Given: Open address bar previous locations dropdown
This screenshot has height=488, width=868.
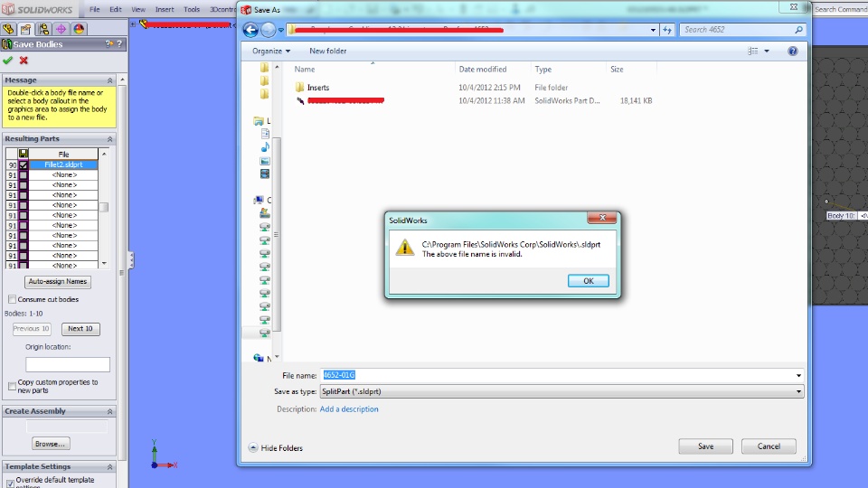Looking at the screenshot, I should [x=653, y=30].
